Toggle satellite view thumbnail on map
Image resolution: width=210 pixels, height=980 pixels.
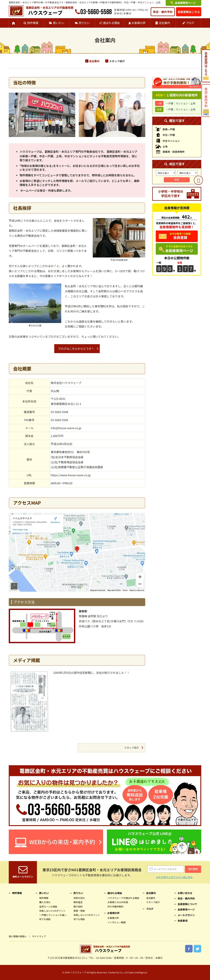coord(14,586)
